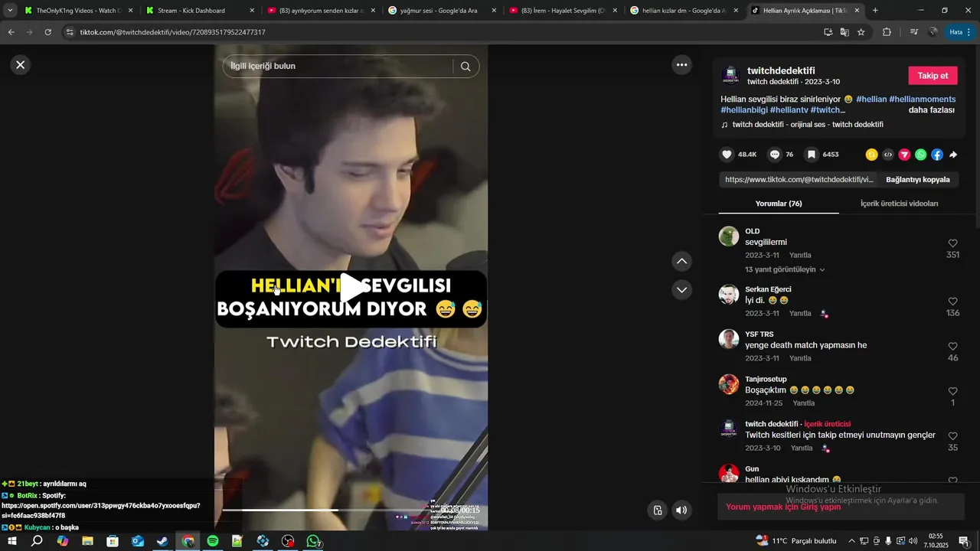The image size is (980, 551).
Task: Like Tanjırosetup's comment
Action: (x=952, y=391)
